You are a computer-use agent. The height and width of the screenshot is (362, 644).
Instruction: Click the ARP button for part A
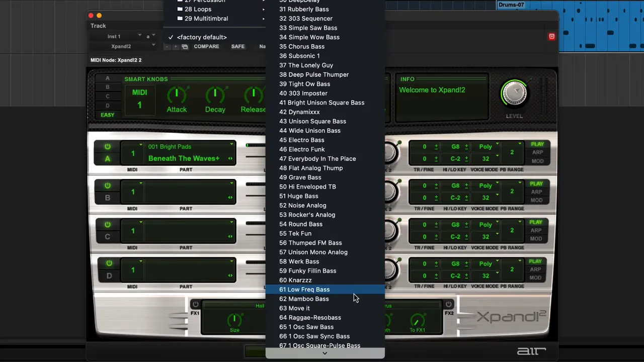tap(537, 152)
